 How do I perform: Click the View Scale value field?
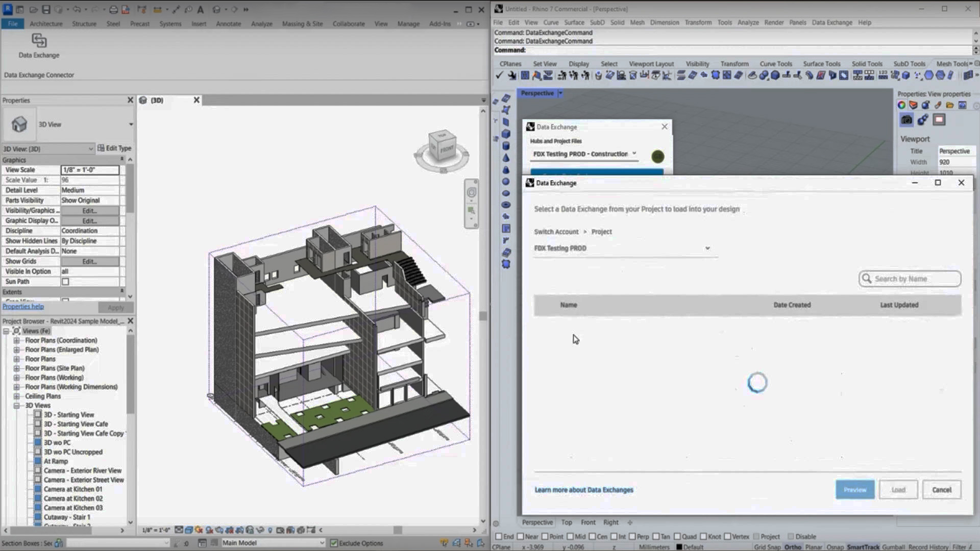click(90, 170)
